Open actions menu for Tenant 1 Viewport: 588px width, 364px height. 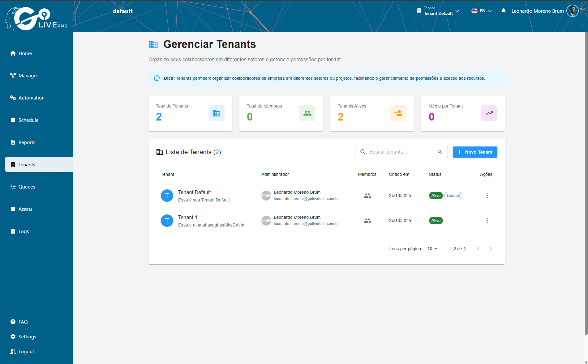click(487, 221)
